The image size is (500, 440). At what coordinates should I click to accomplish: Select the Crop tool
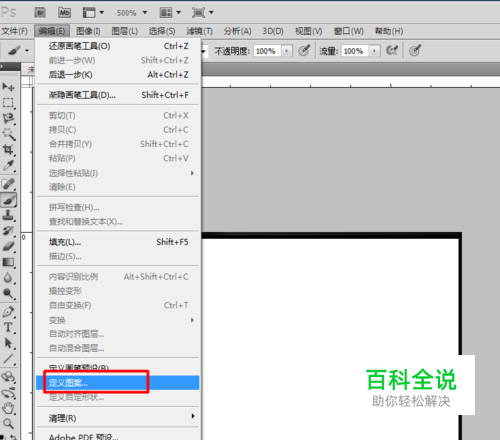[x=8, y=149]
